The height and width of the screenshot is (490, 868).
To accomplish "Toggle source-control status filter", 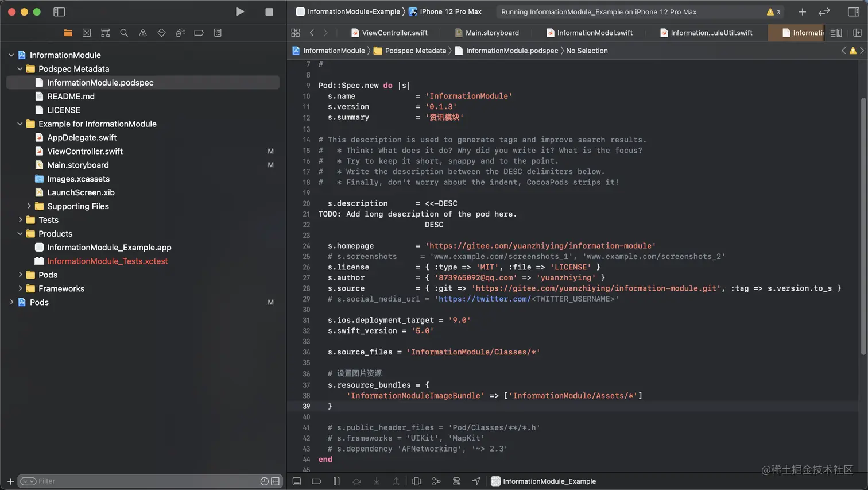I will (x=276, y=481).
